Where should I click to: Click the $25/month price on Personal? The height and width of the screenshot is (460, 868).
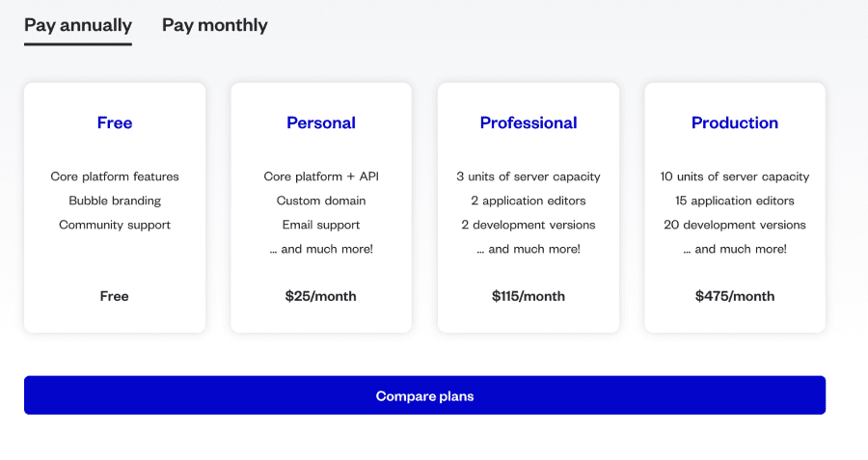(x=321, y=296)
